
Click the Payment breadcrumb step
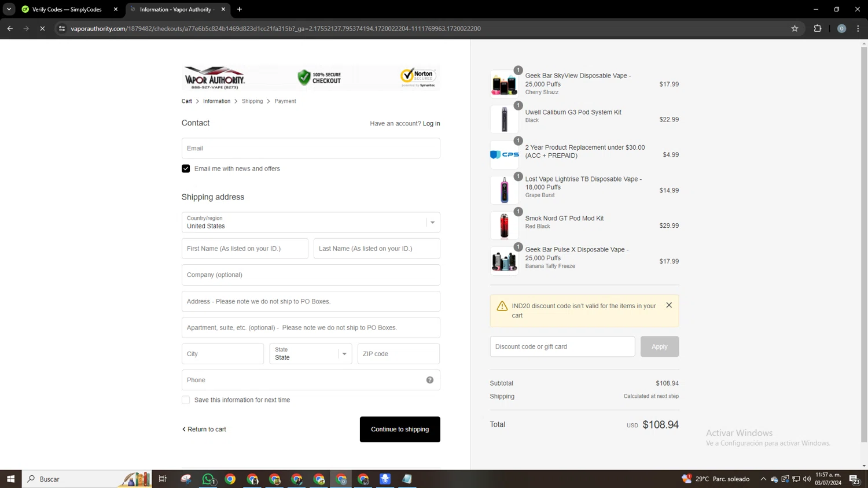[x=285, y=101]
